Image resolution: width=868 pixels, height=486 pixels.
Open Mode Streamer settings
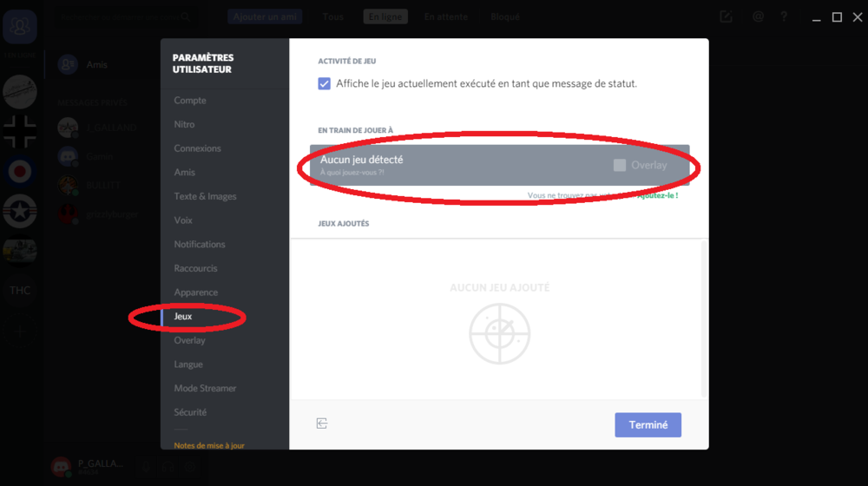pyautogui.click(x=205, y=388)
